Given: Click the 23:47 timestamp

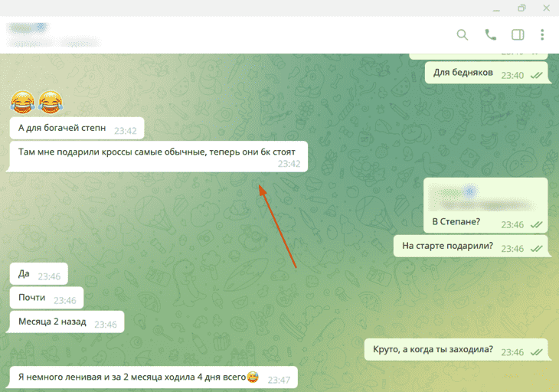Looking at the screenshot, I should (x=279, y=381).
